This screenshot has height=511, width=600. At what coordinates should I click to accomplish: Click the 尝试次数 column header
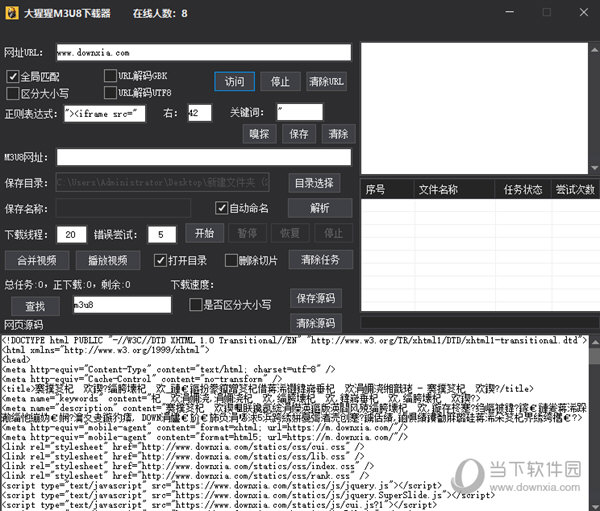(x=575, y=189)
